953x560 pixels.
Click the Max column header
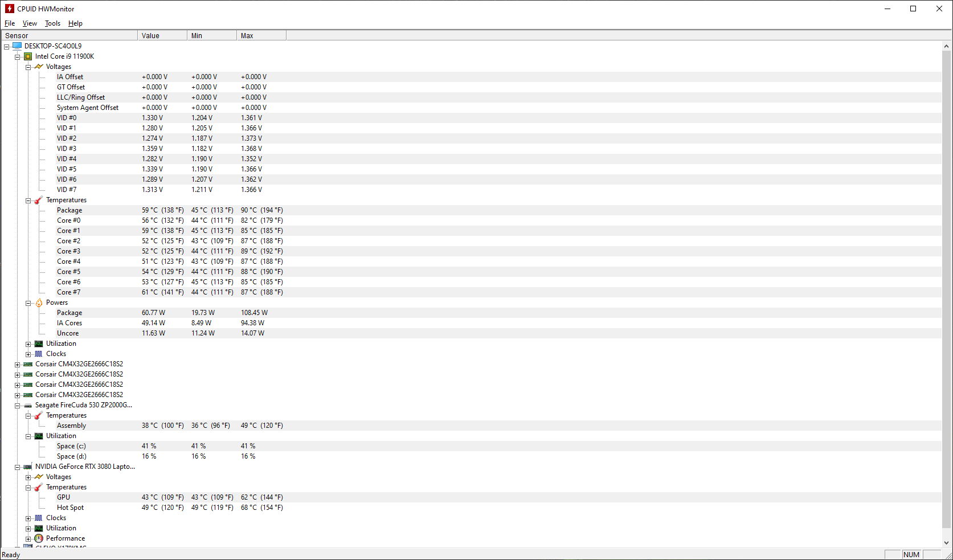click(261, 35)
